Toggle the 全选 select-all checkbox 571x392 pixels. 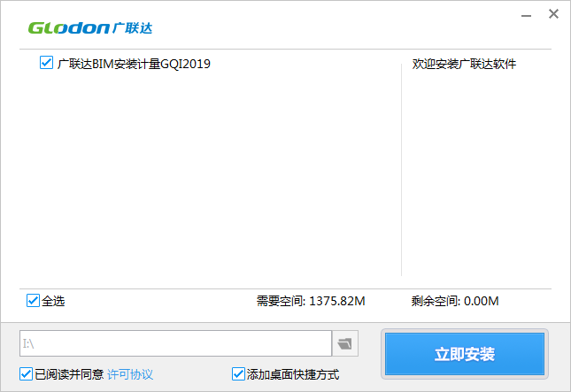pyautogui.click(x=33, y=301)
